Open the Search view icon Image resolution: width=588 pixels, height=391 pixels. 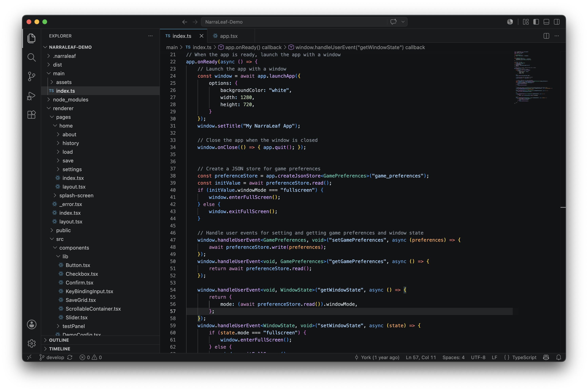(x=31, y=58)
